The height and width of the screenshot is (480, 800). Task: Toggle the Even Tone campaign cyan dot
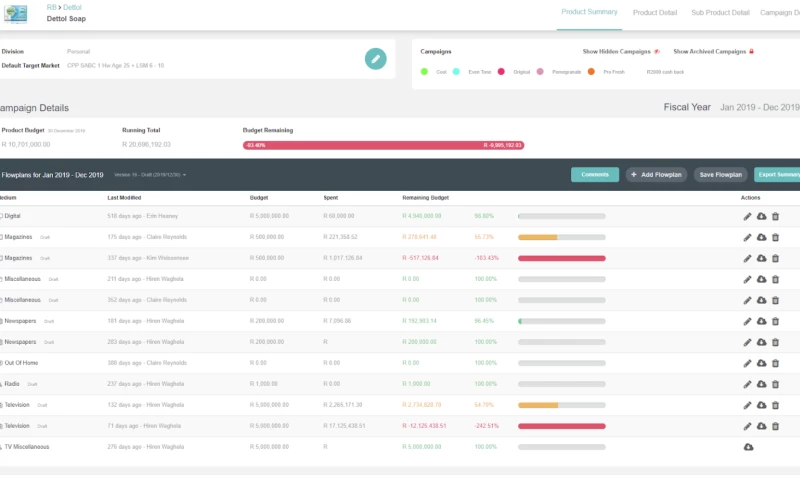coord(456,71)
